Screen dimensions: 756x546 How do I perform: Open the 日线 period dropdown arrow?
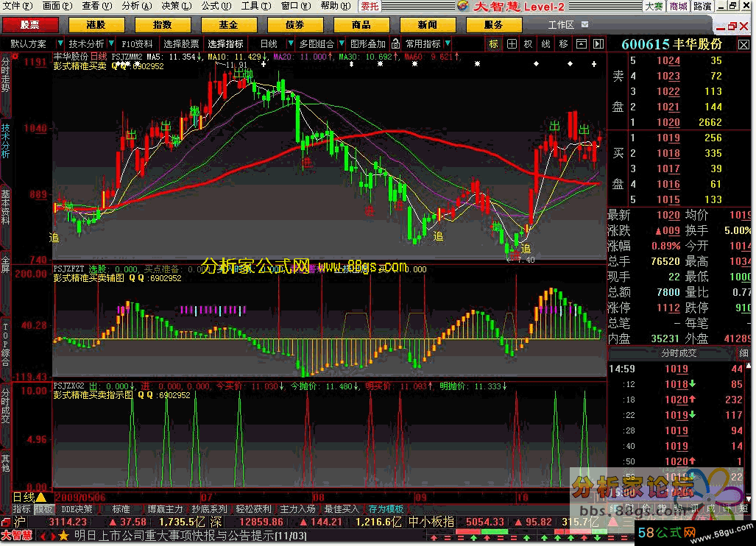tap(290, 44)
